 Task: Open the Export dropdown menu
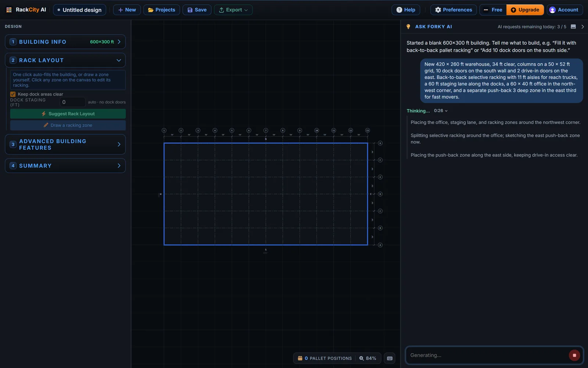pyautogui.click(x=233, y=10)
